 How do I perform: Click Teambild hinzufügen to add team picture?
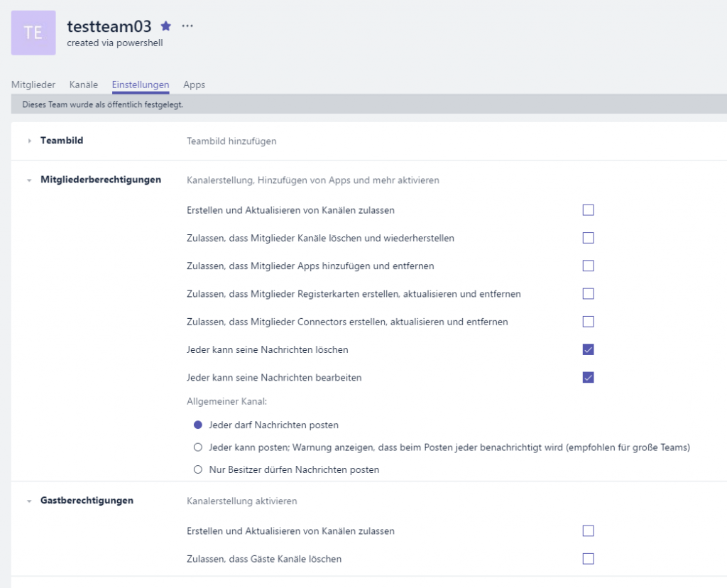tap(230, 141)
